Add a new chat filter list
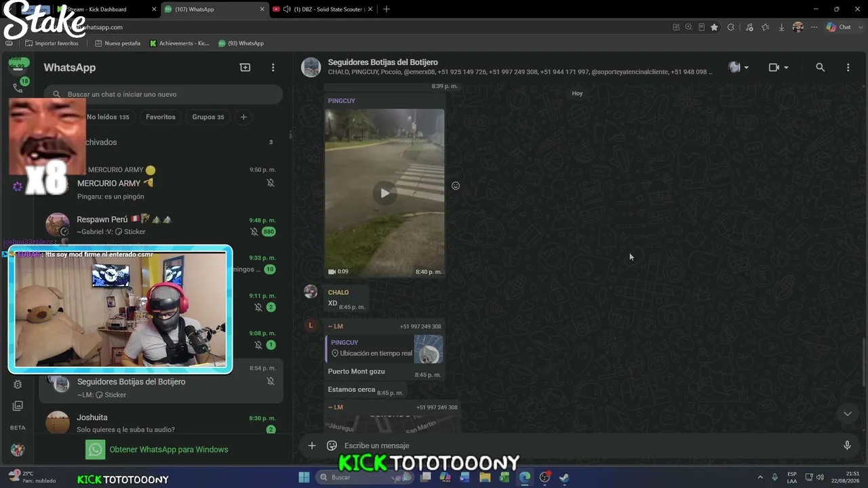The height and width of the screenshot is (488, 868). (x=243, y=117)
